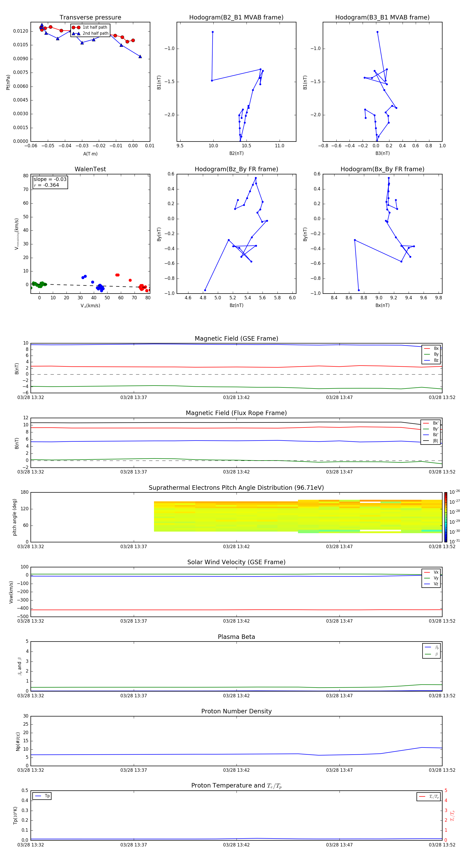Click the red Te/Tp right axis label
The image size is (473, 868).
click(452, 816)
